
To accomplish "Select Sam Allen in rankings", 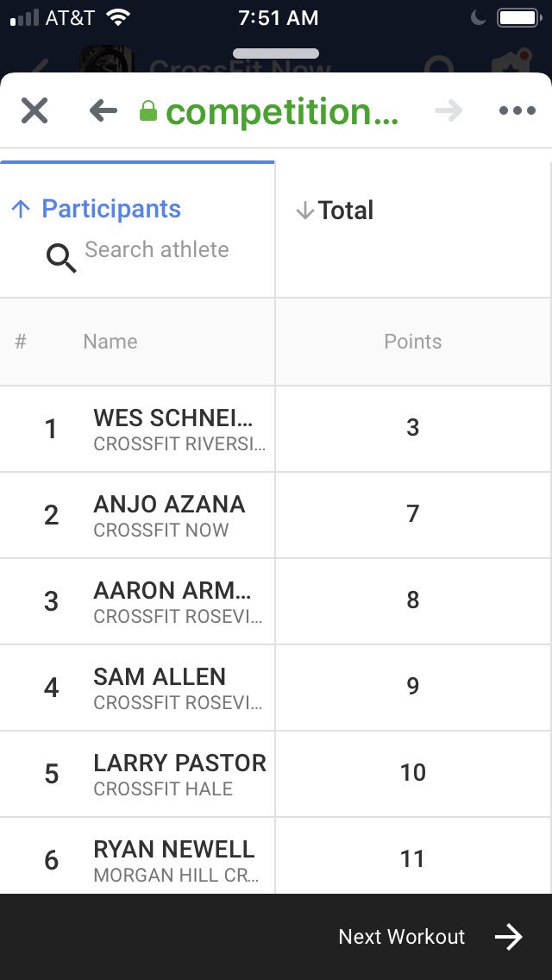I will click(160, 688).
